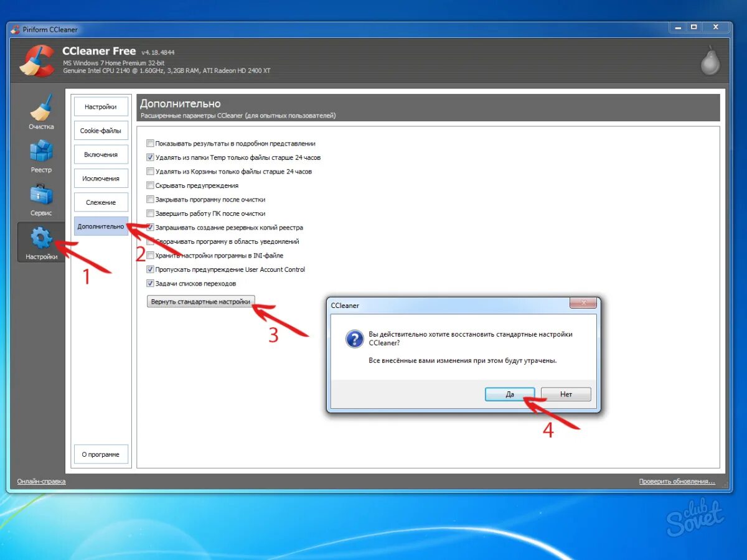Image resolution: width=747 pixels, height=560 pixels.
Task: Open the Слежение tab
Action: pos(101,202)
